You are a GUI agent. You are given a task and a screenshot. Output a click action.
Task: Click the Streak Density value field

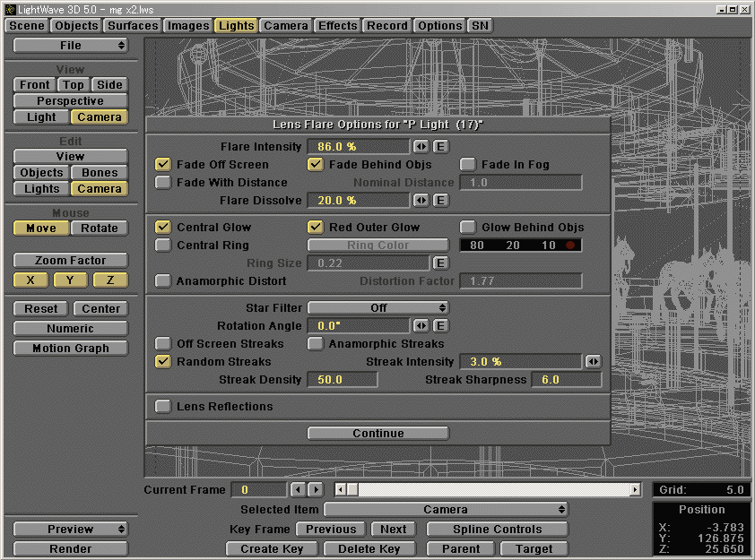tap(342, 379)
